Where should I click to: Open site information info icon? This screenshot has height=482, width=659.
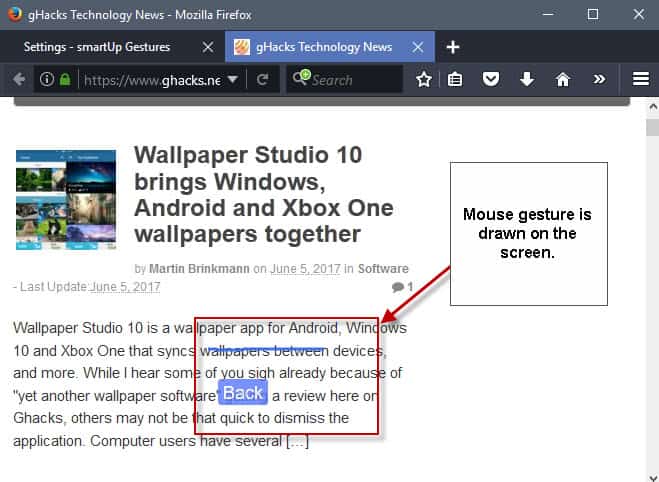point(47,79)
